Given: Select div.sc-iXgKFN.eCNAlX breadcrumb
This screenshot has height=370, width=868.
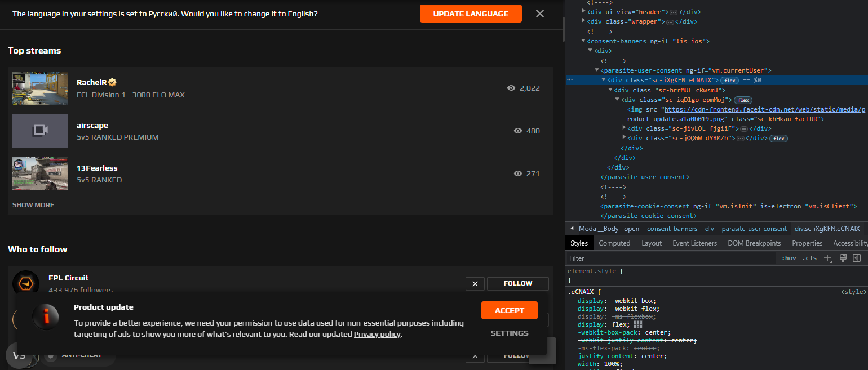Looking at the screenshot, I should [827, 229].
